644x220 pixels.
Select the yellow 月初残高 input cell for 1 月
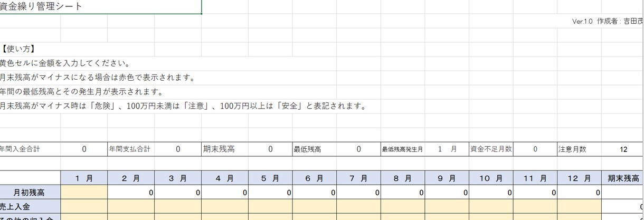[x=84, y=192]
